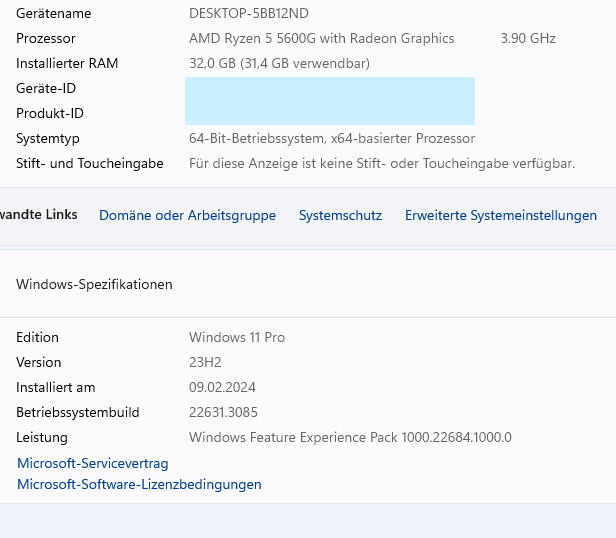Select the OS build number 22631.3085

(223, 413)
